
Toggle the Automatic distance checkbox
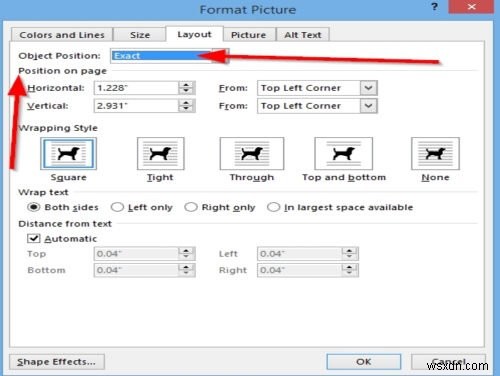pyautogui.click(x=34, y=238)
